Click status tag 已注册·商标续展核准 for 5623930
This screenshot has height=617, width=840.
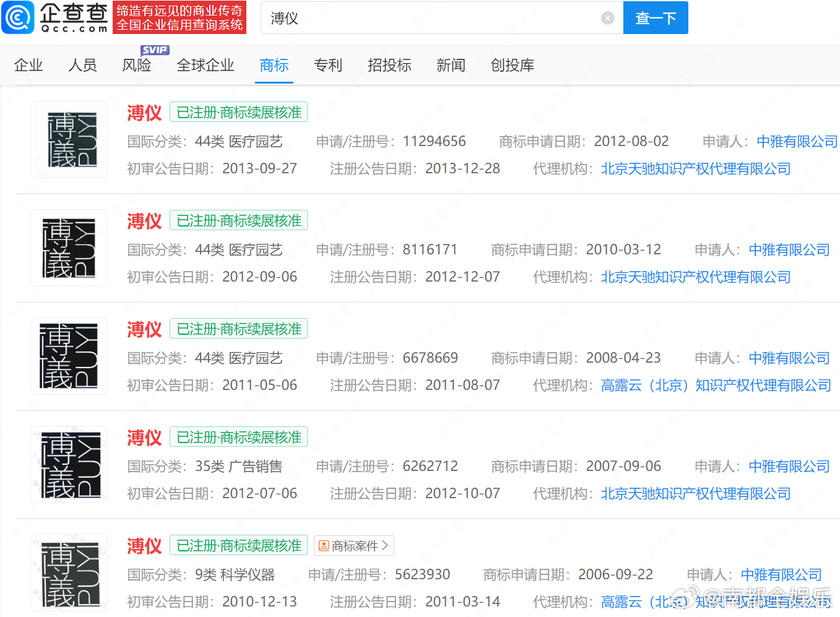point(239,545)
